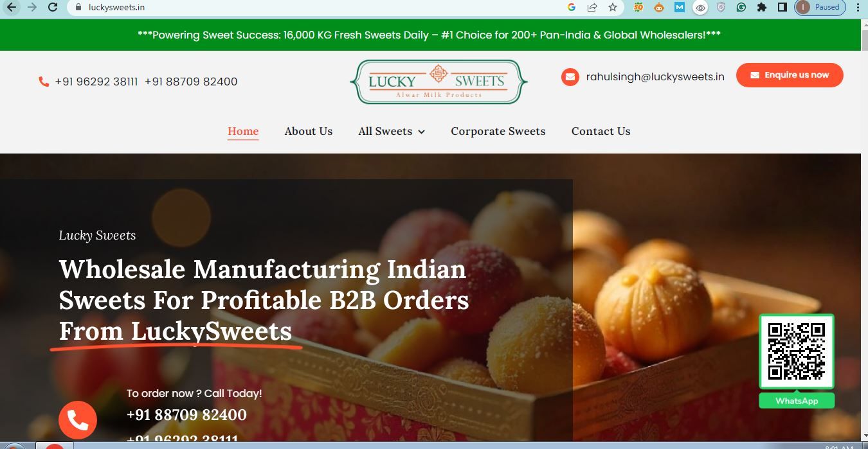The height and width of the screenshot is (449, 868).
Task: Open the Corporate Sweets menu item
Action: pyautogui.click(x=498, y=131)
